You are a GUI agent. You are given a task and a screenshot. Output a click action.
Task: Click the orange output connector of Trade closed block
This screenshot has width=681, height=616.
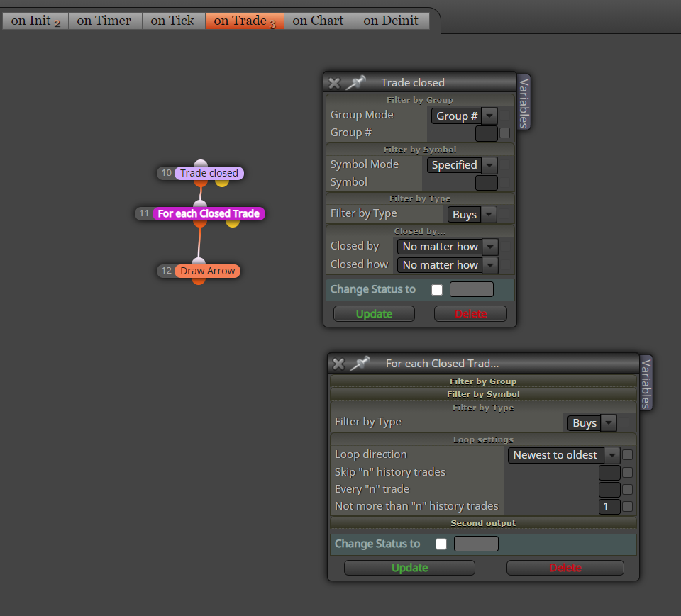tap(201, 183)
